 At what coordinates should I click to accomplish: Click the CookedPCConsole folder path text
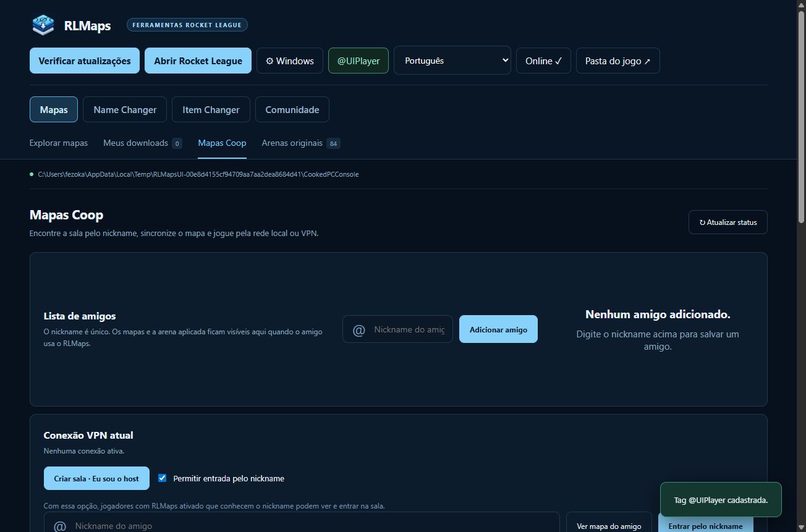(x=198, y=174)
